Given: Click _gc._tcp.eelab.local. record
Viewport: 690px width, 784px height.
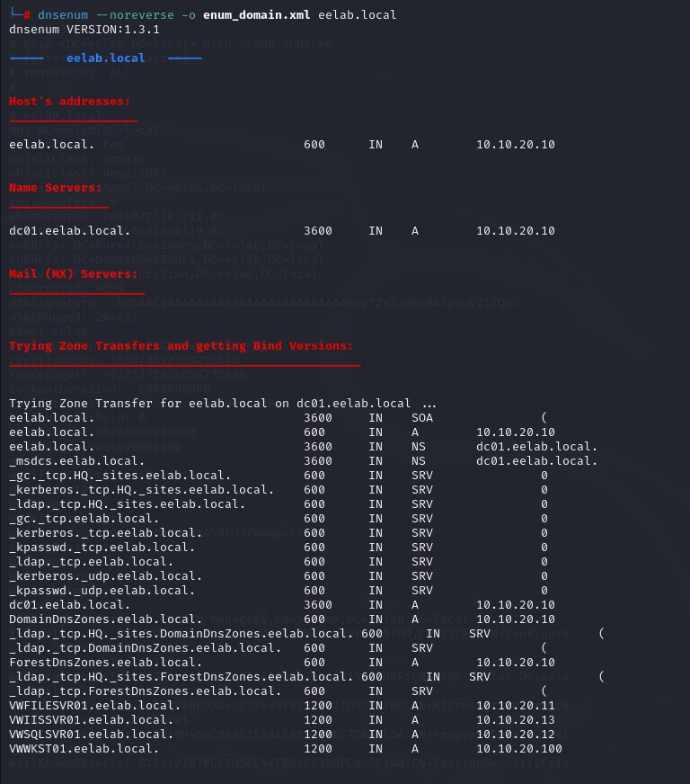Looking at the screenshot, I should (84, 519).
